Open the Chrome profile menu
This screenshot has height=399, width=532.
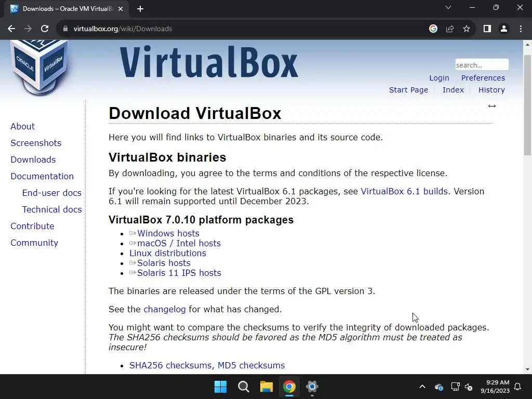tap(504, 29)
